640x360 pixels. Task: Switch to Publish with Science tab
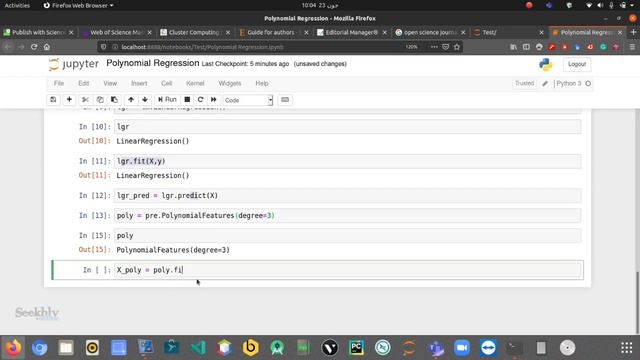tap(39, 32)
